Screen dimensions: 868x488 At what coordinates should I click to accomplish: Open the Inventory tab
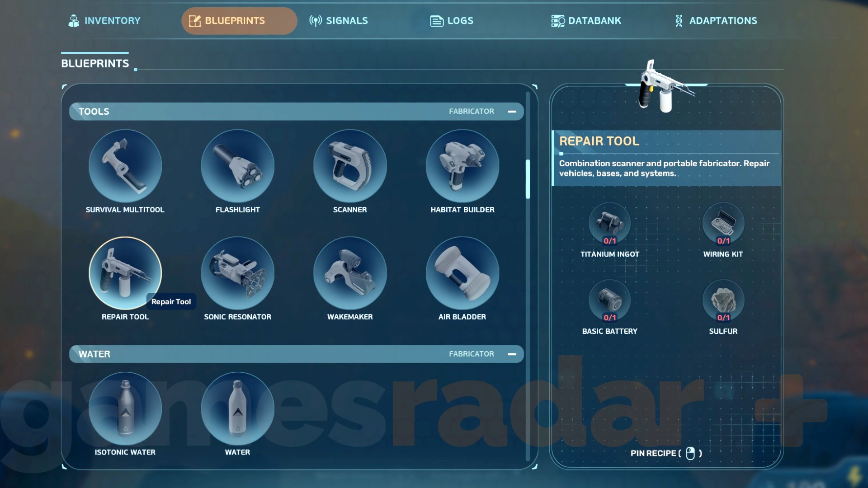click(x=104, y=21)
